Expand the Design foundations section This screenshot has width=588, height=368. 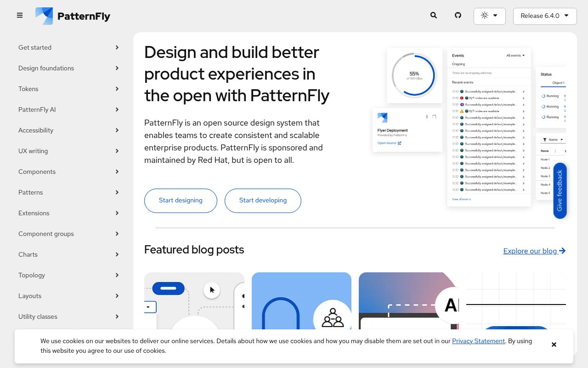68,68
